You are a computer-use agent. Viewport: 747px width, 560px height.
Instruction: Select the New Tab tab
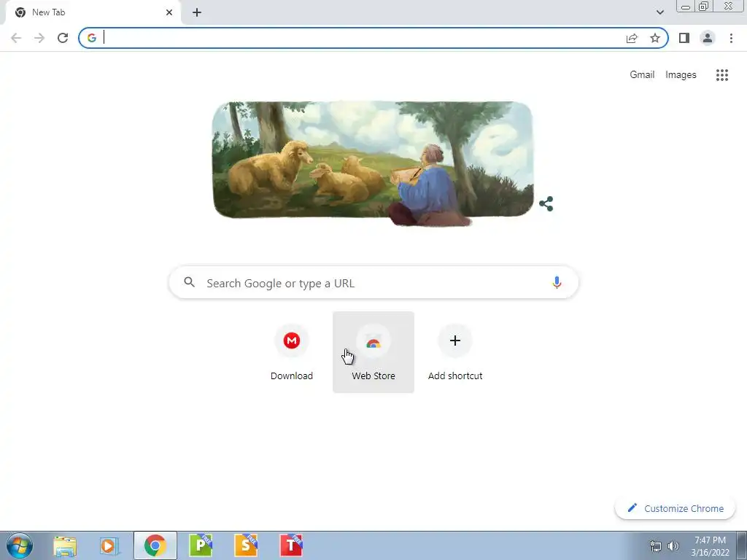point(93,12)
